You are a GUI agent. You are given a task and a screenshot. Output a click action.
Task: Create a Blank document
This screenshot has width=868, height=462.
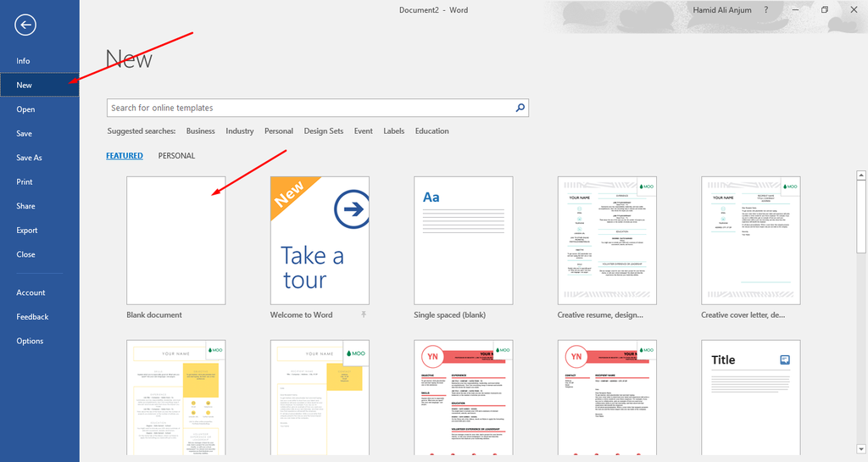(x=176, y=241)
